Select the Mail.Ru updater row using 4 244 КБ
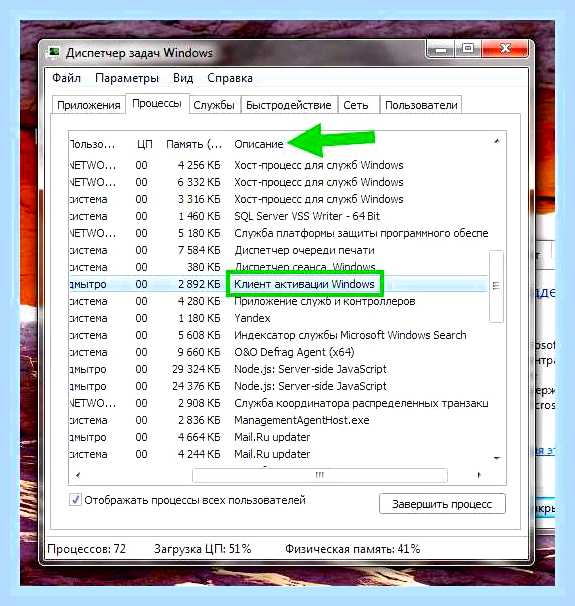Screen dimensions: 575x606 click(278, 454)
